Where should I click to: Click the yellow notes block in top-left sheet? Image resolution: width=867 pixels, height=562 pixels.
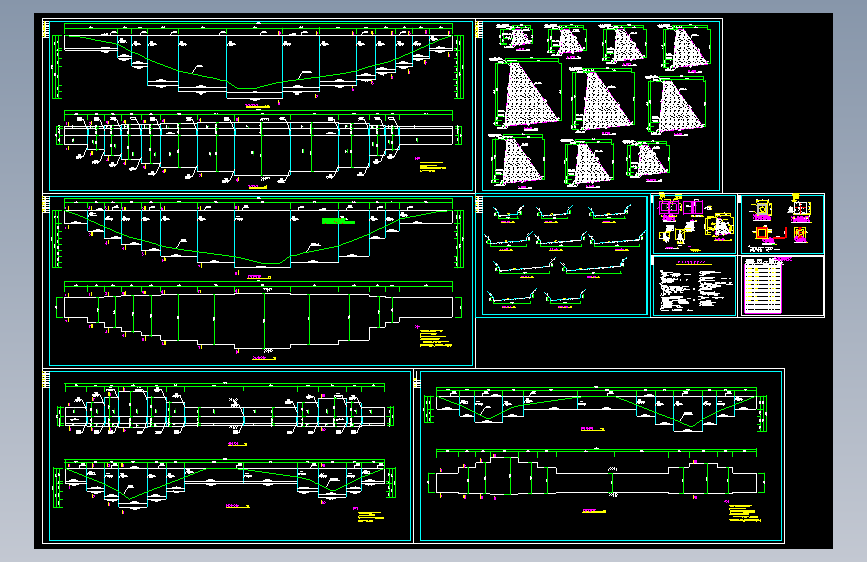point(432,166)
